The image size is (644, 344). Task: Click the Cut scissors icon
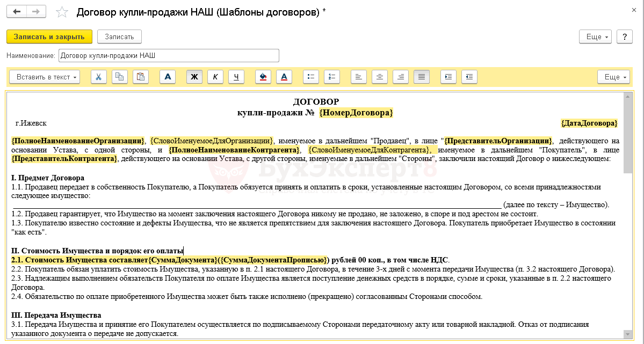pos(99,77)
